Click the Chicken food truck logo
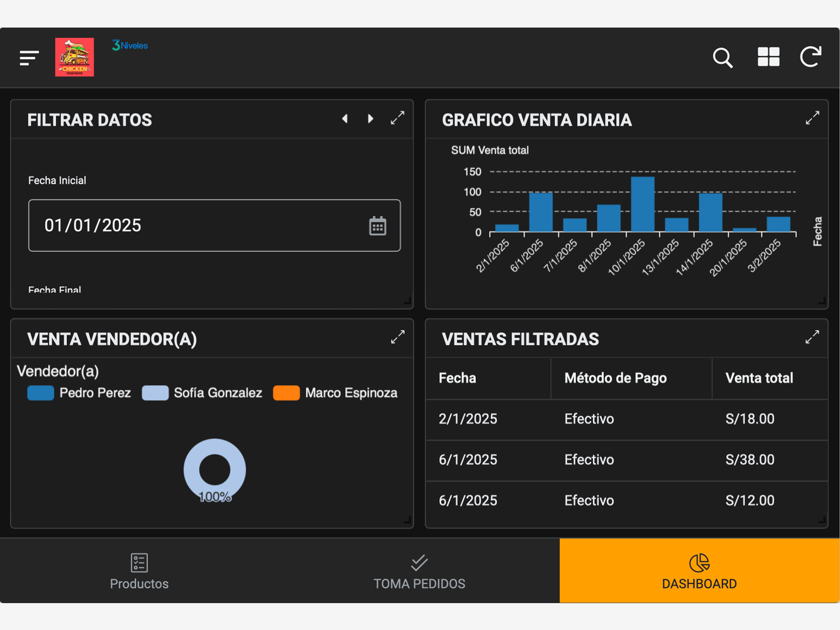 tap(74, 57)
